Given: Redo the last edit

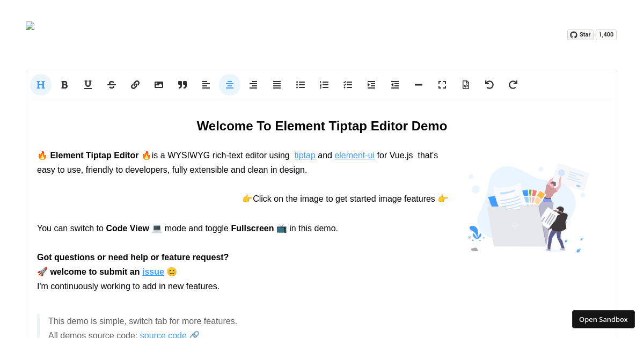Looking at the screenshot, I should (x=513, y=85).
